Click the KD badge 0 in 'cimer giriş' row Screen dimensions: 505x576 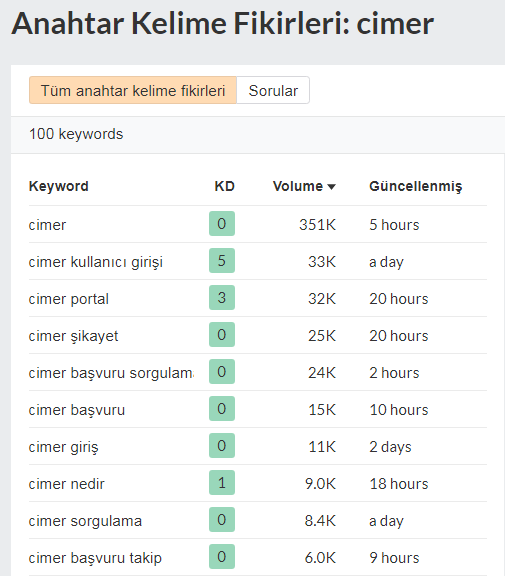tap(222, 446)
